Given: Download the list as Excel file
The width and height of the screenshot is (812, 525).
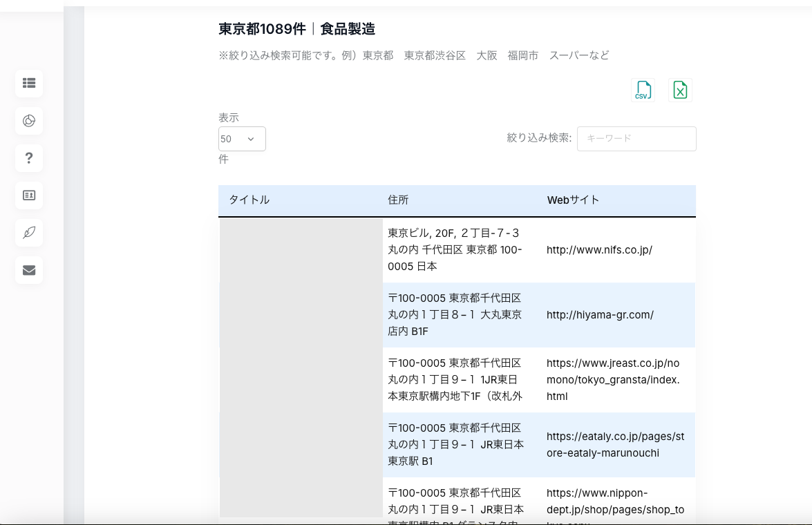Looking at the screenshot, I should [681, 90].
